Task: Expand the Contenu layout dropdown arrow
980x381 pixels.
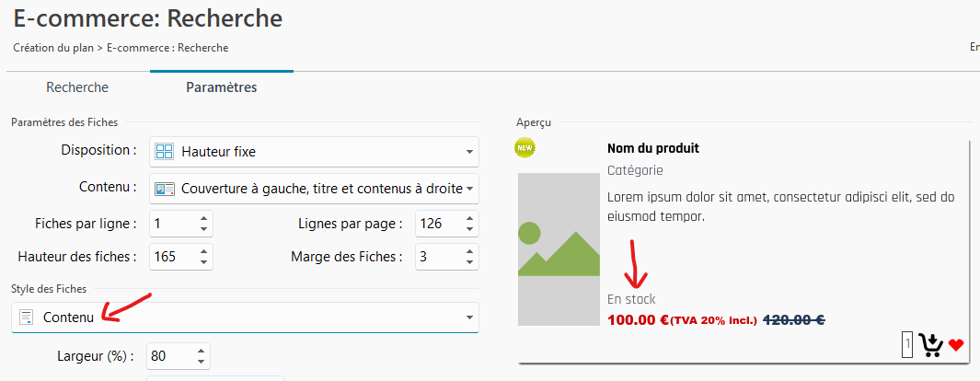Action: [x=469, y=189]
